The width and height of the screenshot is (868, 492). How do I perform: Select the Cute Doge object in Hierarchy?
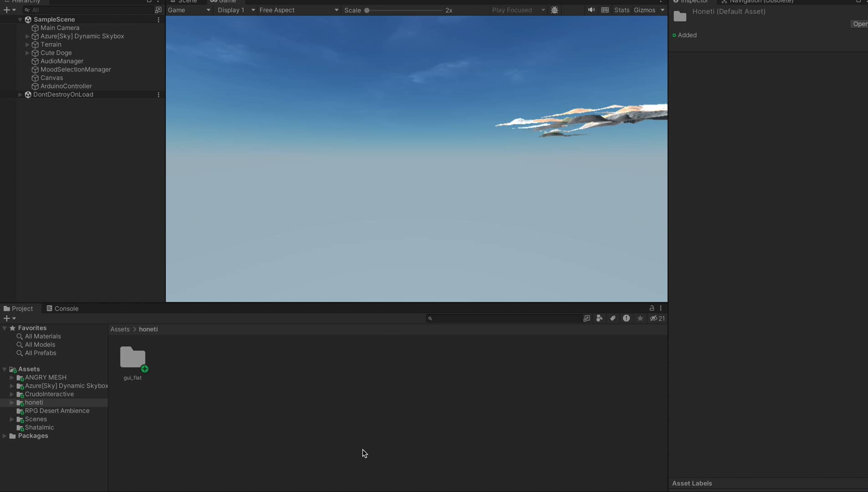(56, 52)
